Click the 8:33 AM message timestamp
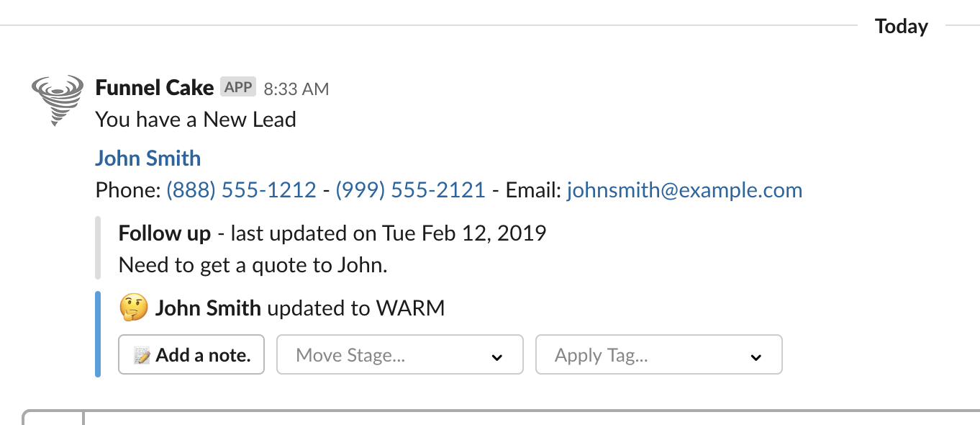Viewport: 980px width, 425px height. click(x=296, y=89)
